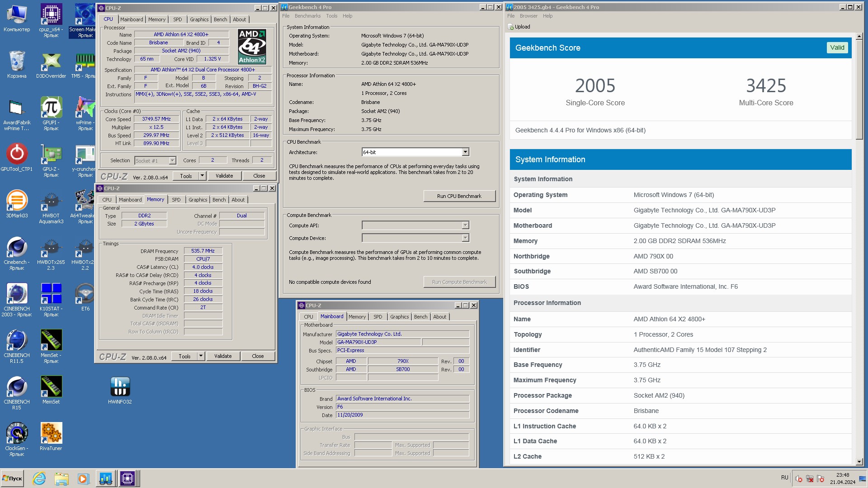Click Tools button in top CPU-Z window
Image resolution: width=868 pixels, height=488 pixels.
pos(186,176)
